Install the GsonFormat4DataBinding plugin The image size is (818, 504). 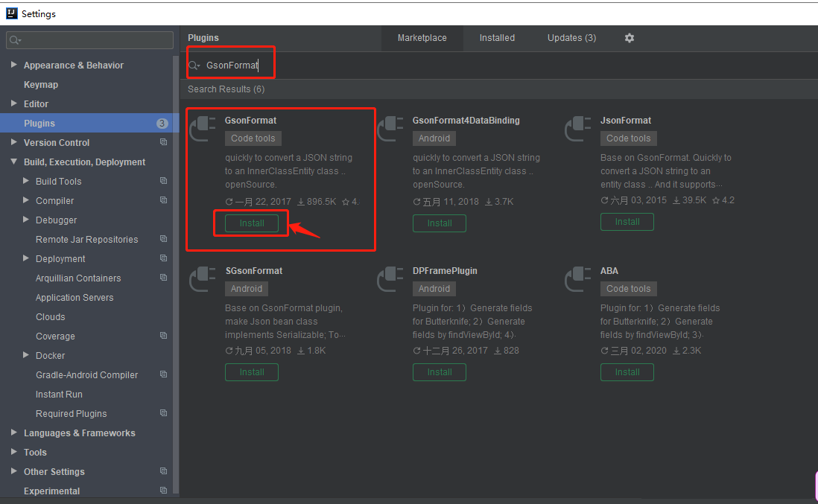(440, 223)
